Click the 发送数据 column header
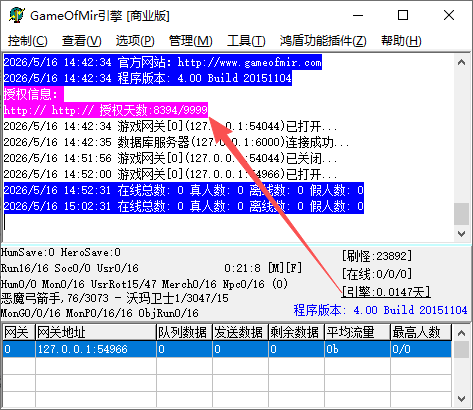The height and width of the screenshot is (410, 473). [x=240, y=332]
